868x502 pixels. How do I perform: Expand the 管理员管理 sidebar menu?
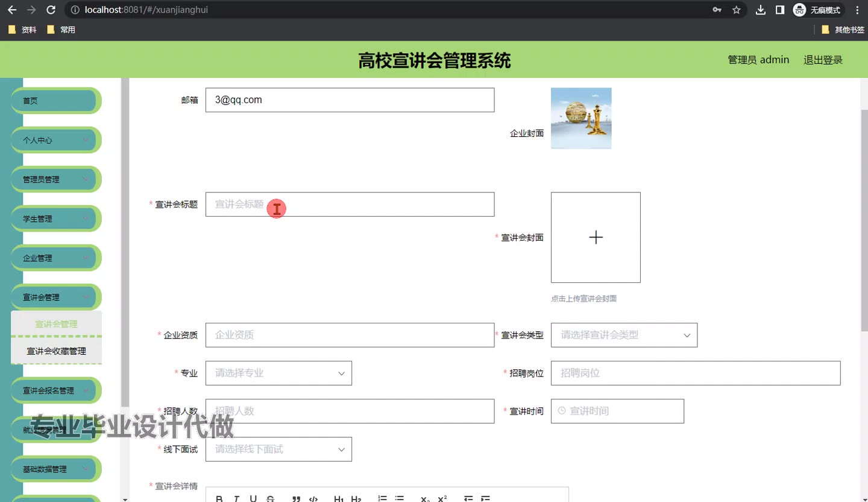[x=55, y=179]
